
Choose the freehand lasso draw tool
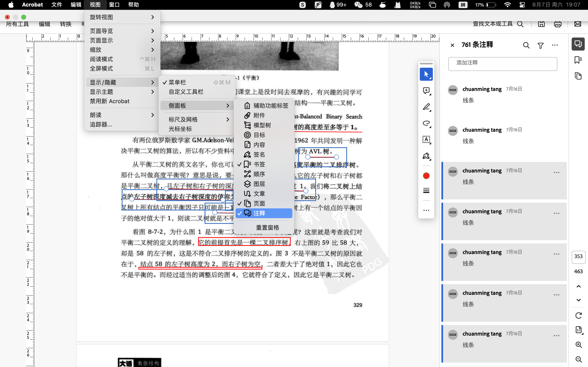click(426, 123)
